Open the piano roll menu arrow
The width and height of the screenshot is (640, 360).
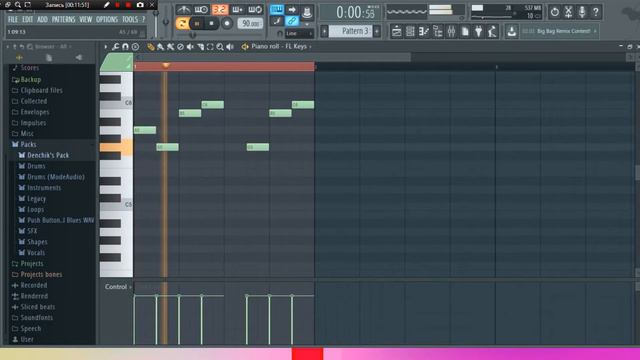tap(106, 47)
